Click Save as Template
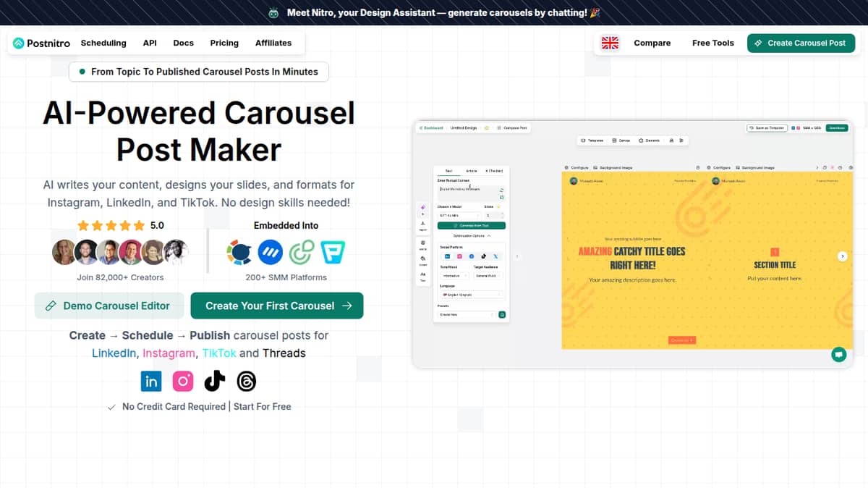The image size is (868, 488). coord(768,127)
